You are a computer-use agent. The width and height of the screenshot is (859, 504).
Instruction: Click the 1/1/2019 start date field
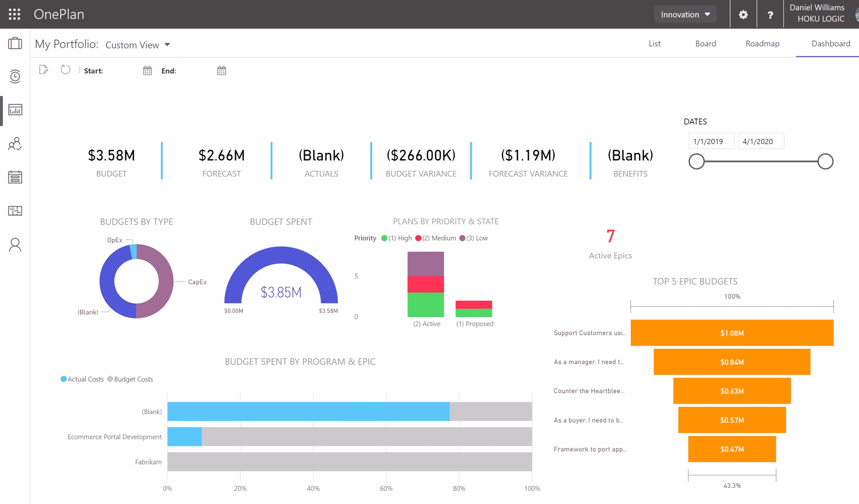pos(711,141)
